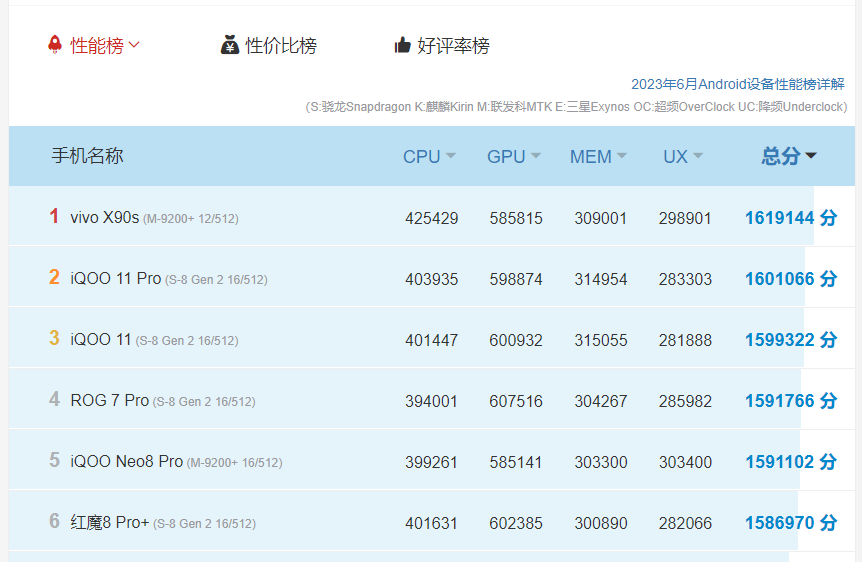Click the money bag icon for 性价比榜
Screen dimensions: 862x562
[230, 45]
